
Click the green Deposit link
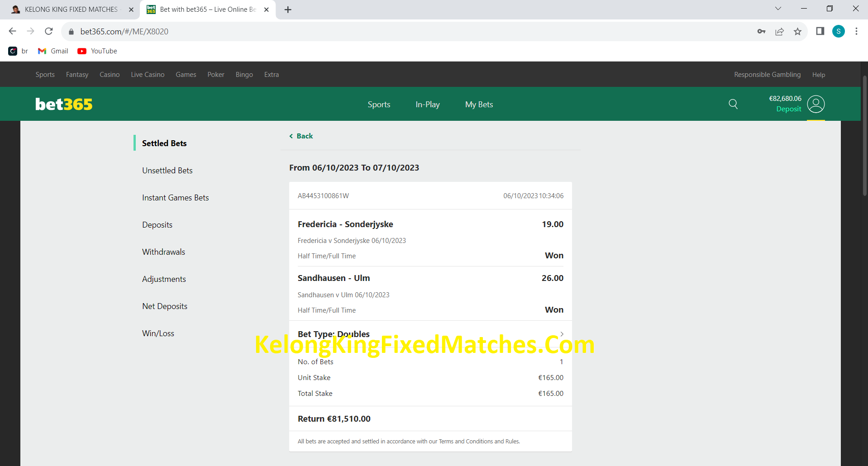(x=788, y=109)
